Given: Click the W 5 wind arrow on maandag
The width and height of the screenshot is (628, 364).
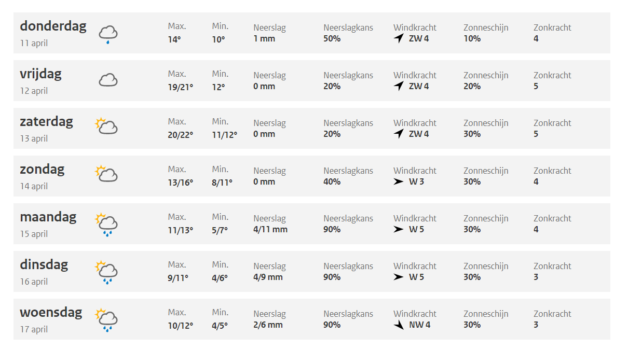Looking at the screenshot, I should (399, 229).
